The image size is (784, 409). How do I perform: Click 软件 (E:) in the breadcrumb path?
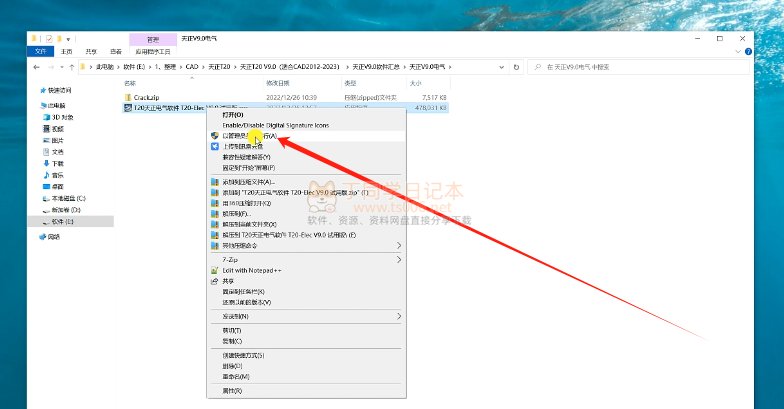[134, 66]
